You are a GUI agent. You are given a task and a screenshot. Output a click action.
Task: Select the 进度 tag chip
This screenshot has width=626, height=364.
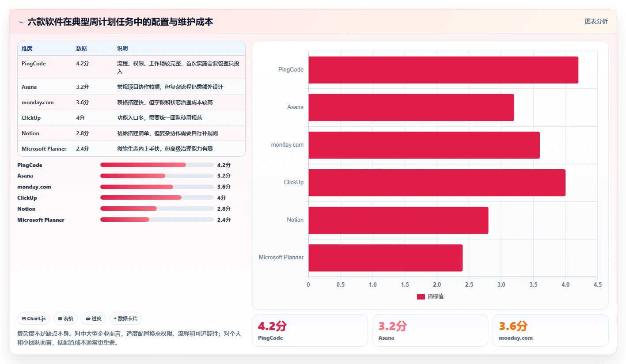click(93, 318)
